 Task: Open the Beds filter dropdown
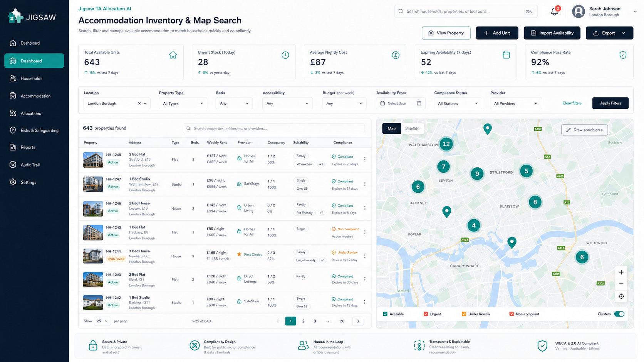click(x=234, y=103)
